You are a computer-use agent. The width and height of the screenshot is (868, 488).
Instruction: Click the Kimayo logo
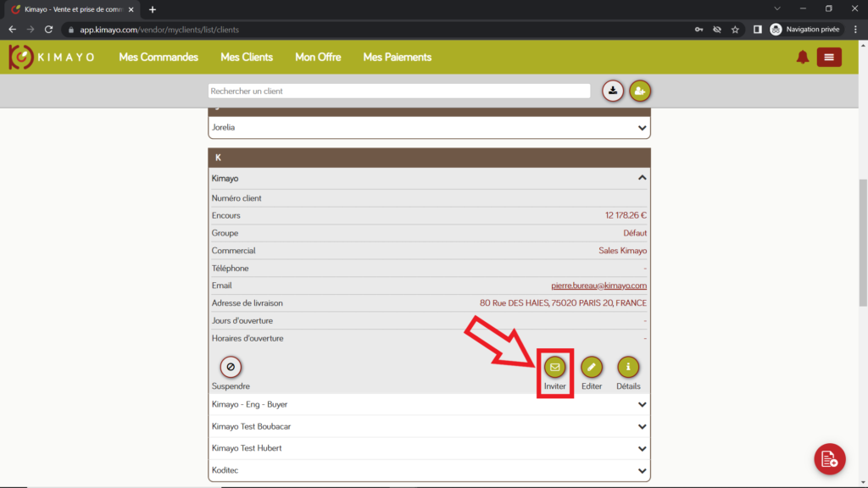tap(52, 57)
